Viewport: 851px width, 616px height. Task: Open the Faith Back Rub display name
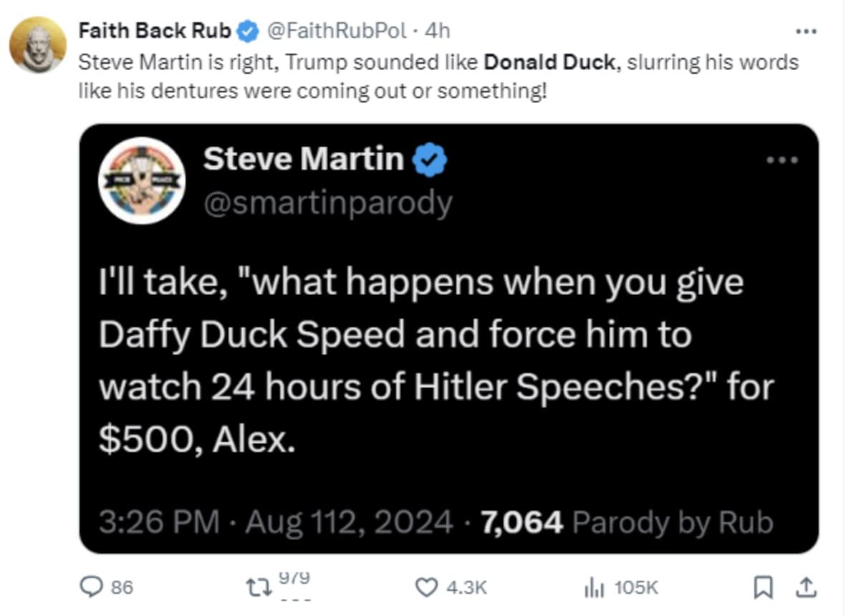(x=155, y=31)
